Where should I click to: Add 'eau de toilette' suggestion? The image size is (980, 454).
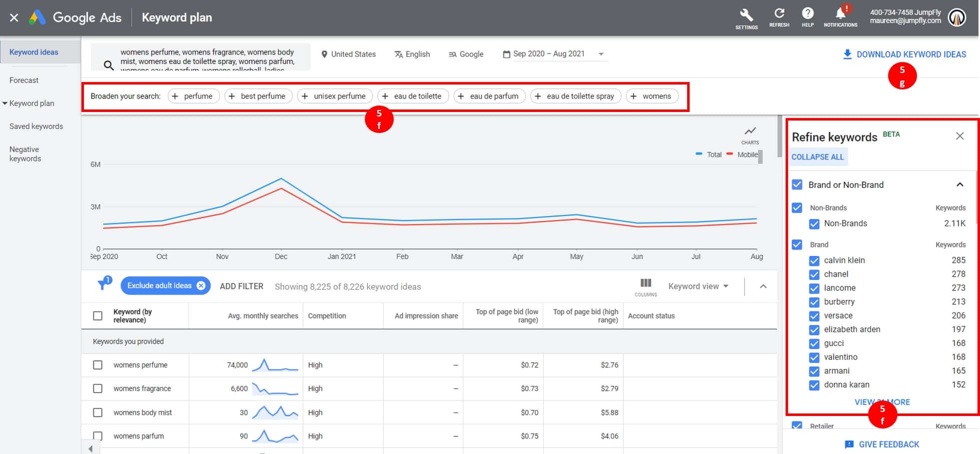[413, 96]
